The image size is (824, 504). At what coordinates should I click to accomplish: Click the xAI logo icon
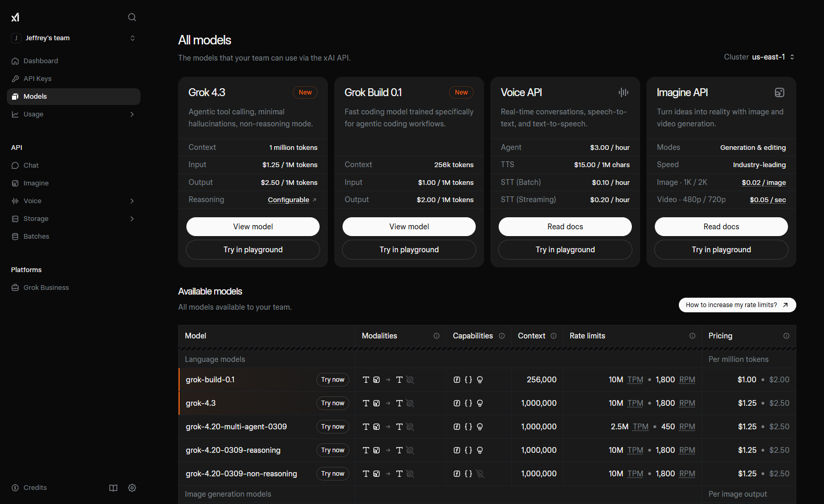point(15,17)
